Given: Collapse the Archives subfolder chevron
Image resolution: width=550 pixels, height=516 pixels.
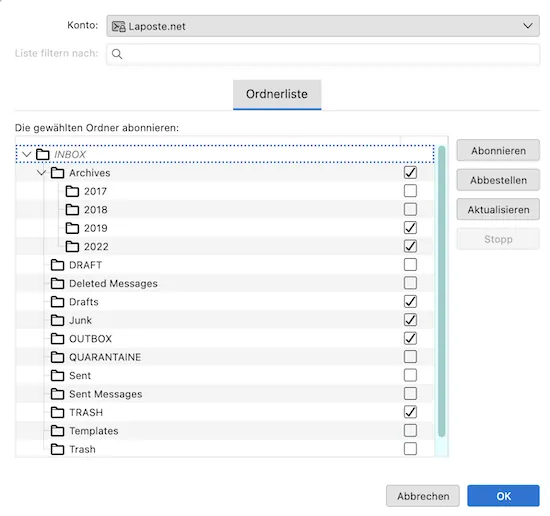Looking at the screenshot, I should 42,173.
